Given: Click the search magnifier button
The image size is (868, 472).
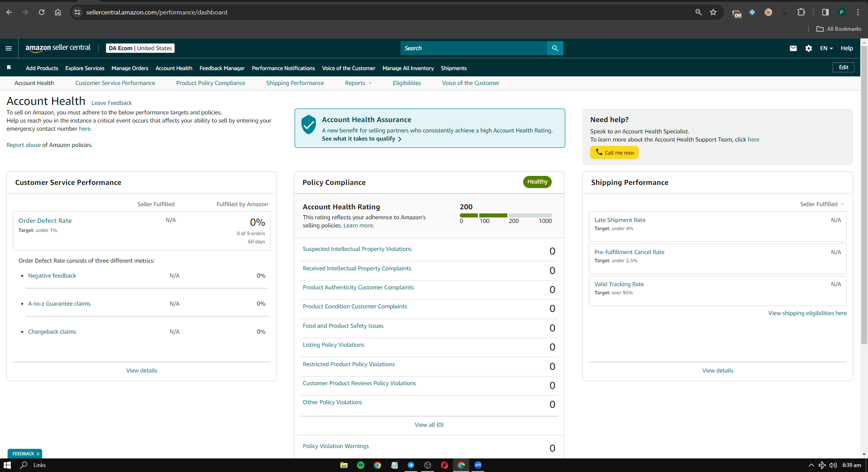Looking at the screenshot, I should [x=555, y=48].
